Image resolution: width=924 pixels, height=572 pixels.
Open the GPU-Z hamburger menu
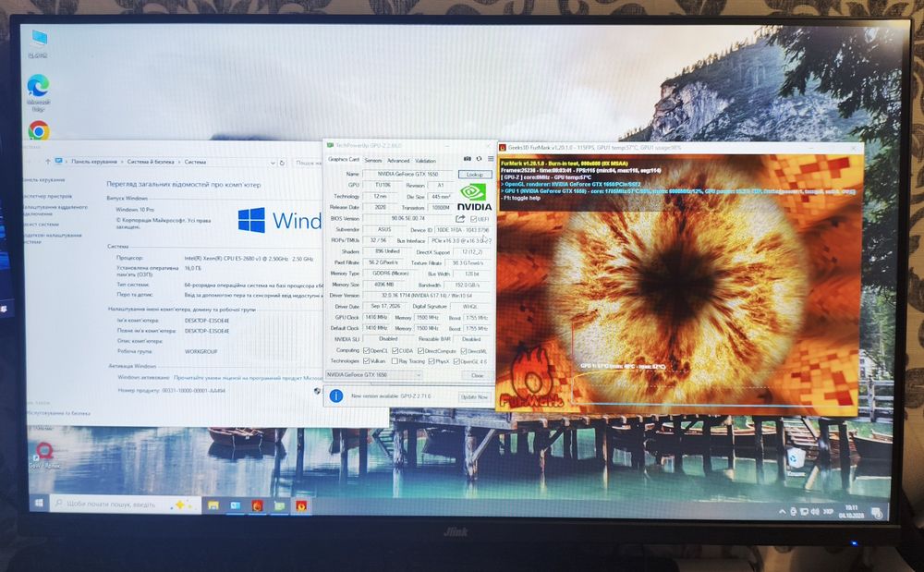491,159
